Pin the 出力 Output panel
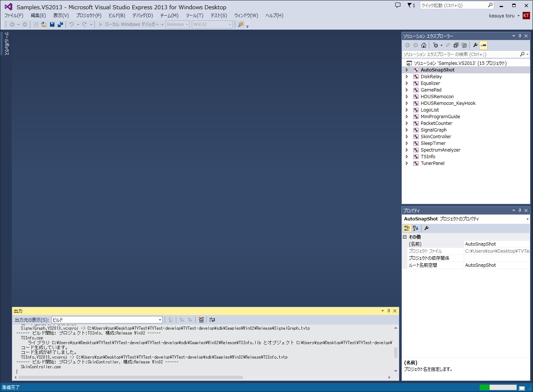533x392 pixels. click(x=389, y=311)
